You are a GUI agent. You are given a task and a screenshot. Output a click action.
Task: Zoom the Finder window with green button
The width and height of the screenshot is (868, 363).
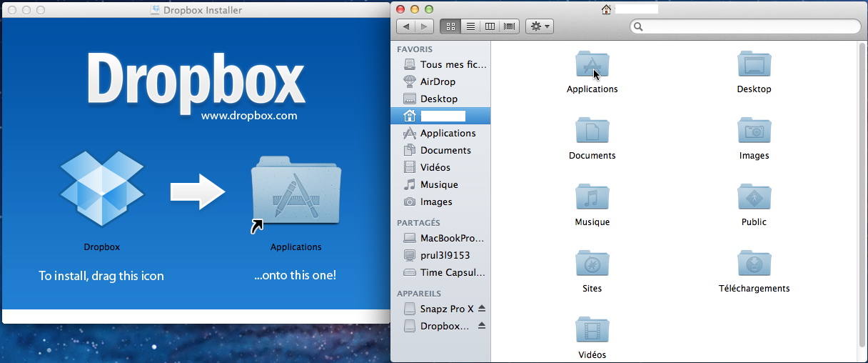[x=429, y=9]
